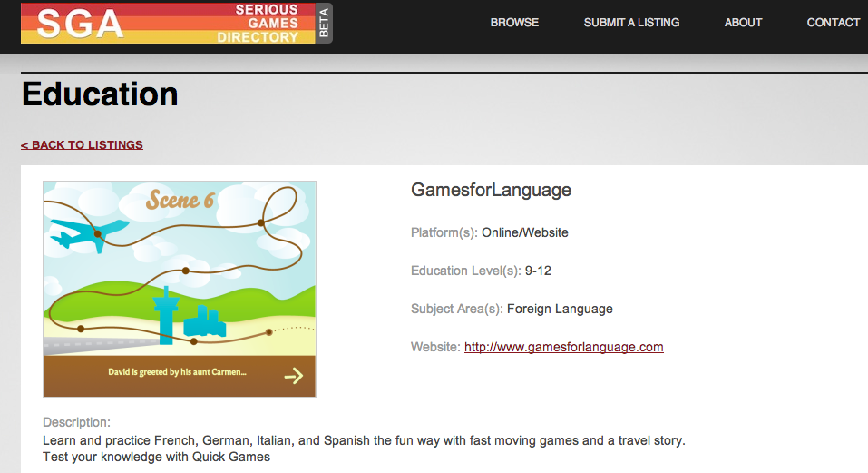Click the airplane graphic in thumbnail
Image resolution: width=868 pixels, height=473 pixels.
point(89,234)
